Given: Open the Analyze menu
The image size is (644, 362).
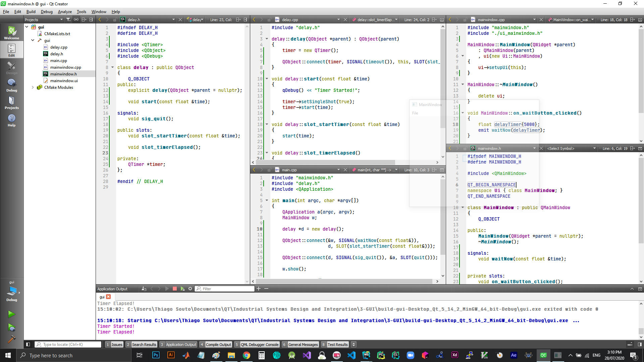Looking at the screenshot, I should tap(65, 12).
